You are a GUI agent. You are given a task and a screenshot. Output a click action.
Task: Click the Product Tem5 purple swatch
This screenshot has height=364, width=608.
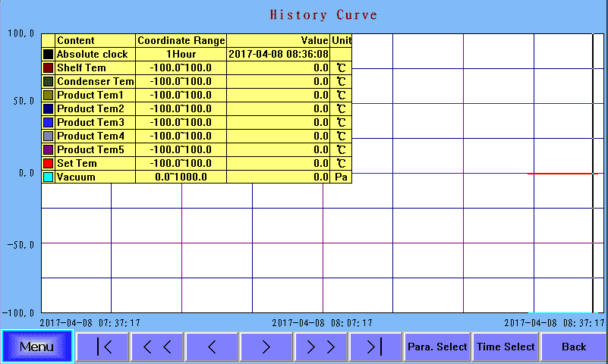[x=49, y=149]
